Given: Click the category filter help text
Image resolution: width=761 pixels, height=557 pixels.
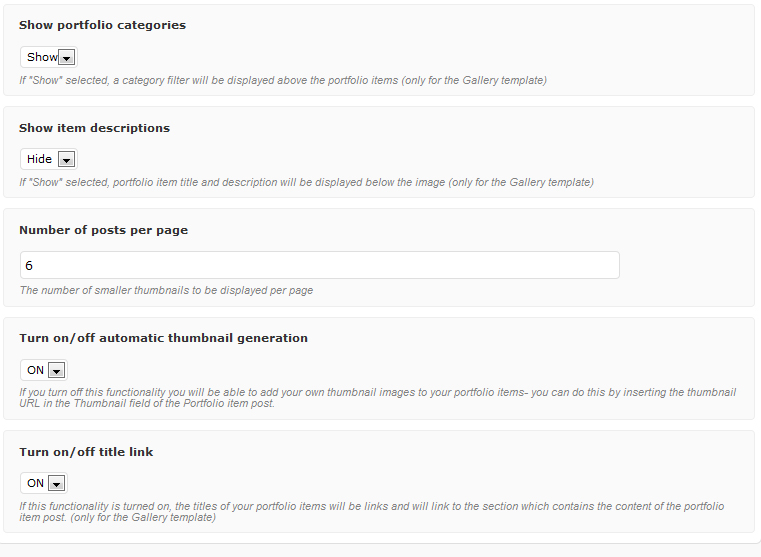Looking at the screenshot, I should (283, 80).
